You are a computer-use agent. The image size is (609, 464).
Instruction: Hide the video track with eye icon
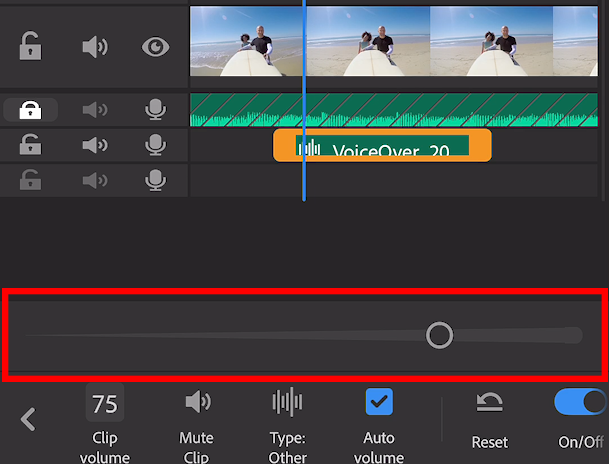point(155,47)
